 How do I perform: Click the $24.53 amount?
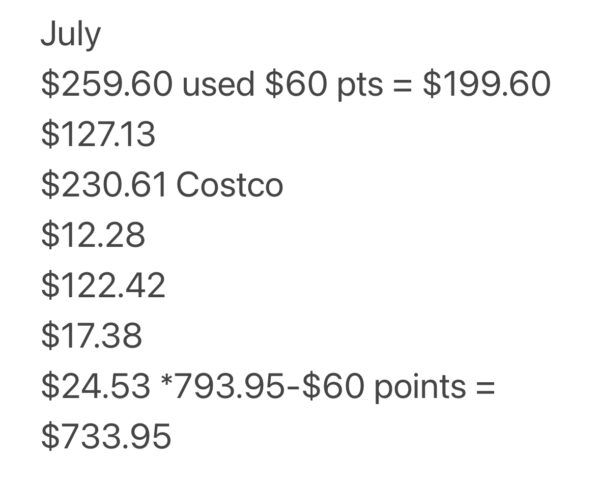tap(92, 387)
